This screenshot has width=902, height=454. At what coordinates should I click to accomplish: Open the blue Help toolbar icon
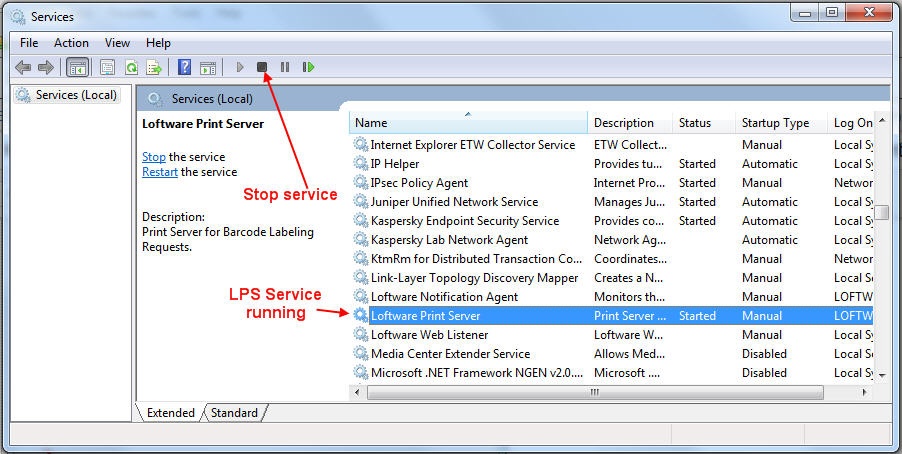tap(184, 67)
